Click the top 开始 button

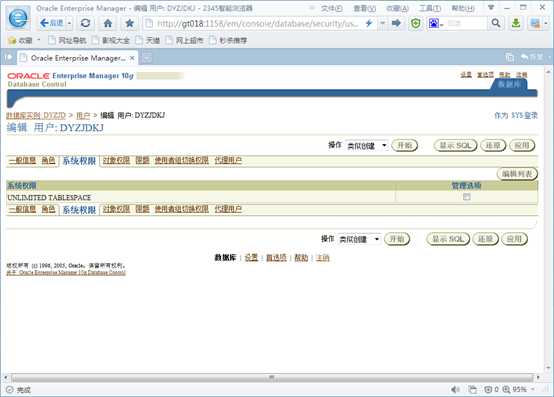tap(405, 146)
